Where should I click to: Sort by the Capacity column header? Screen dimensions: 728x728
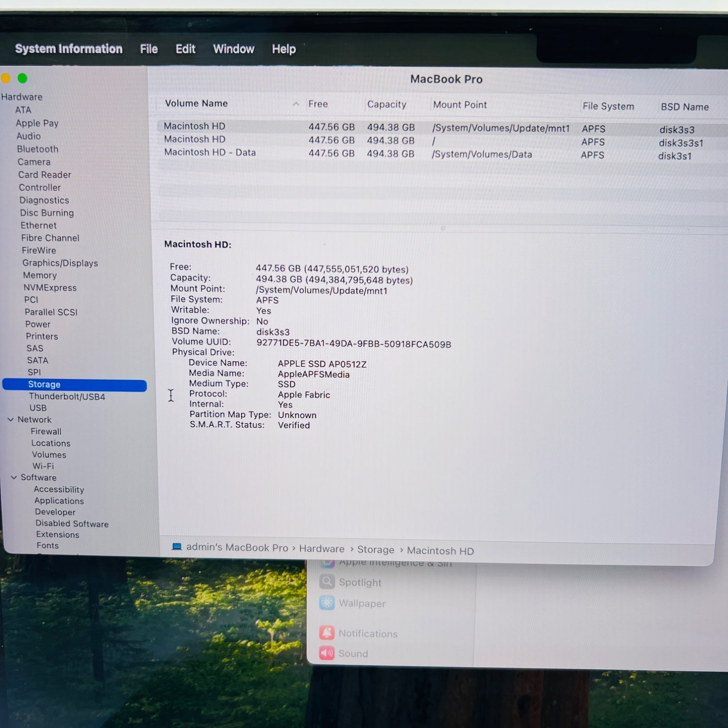pos(386,104)
